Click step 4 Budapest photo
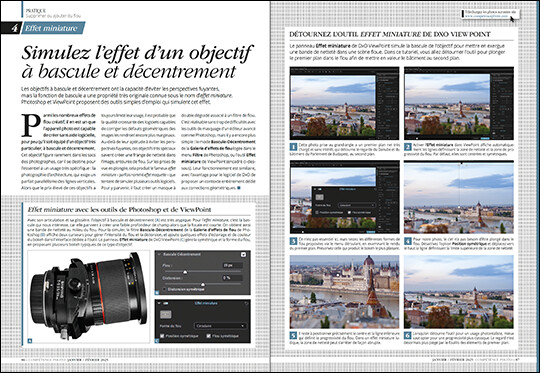Viewport: 540px width, 373px height. tap(459, 197)
